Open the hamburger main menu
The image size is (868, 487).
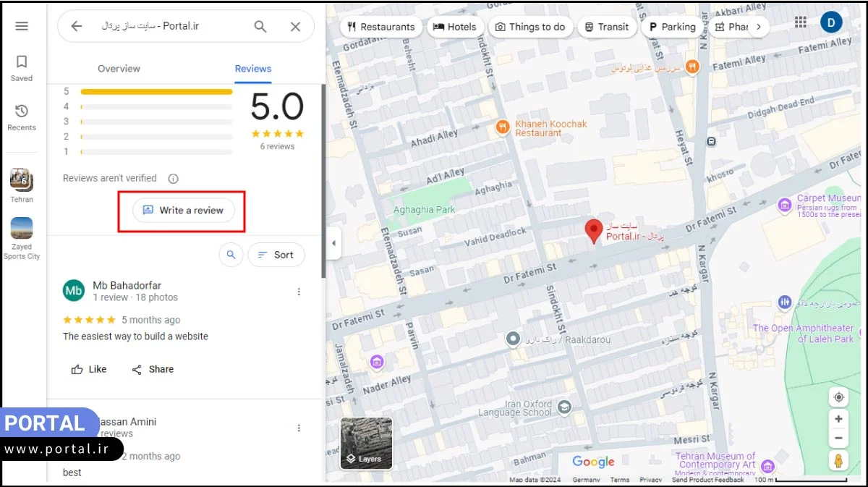(22, 26)
